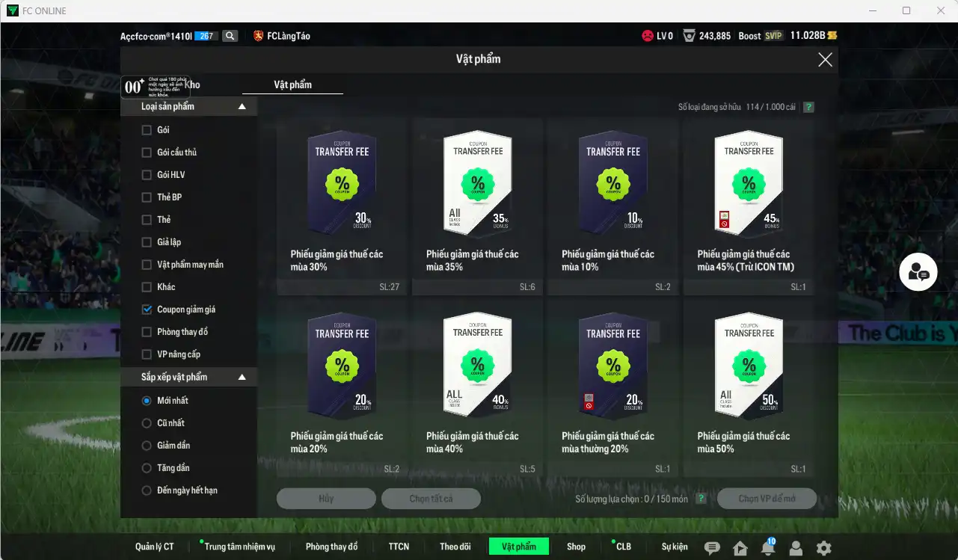Select the 45% coupon card (Trừ ICON TM)

[748, 206]
